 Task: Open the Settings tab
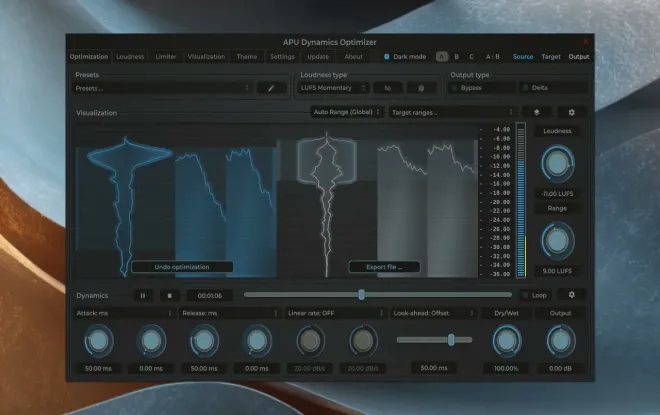coord(282,57)
